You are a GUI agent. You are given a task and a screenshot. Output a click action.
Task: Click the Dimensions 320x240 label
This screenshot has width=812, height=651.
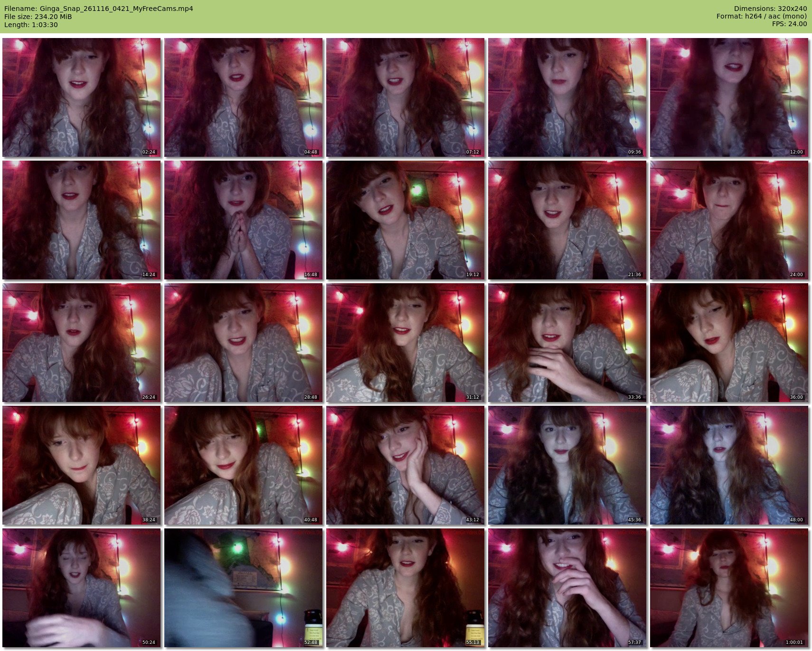coord(770,9)
